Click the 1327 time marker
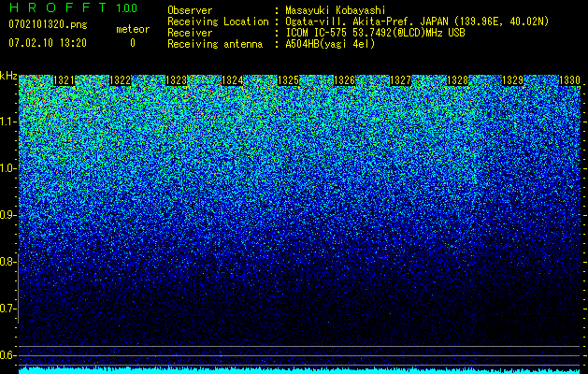588x374 pixels. point(400,80)
